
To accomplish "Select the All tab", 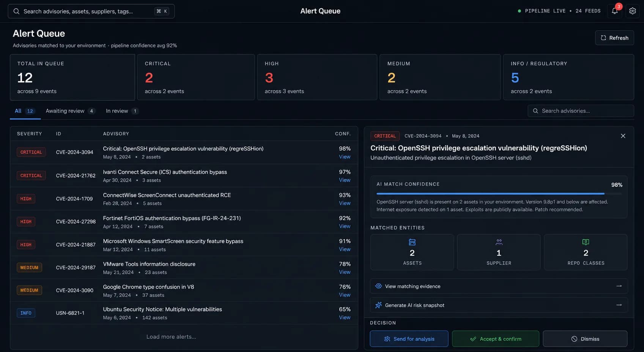I will [25, 111].
